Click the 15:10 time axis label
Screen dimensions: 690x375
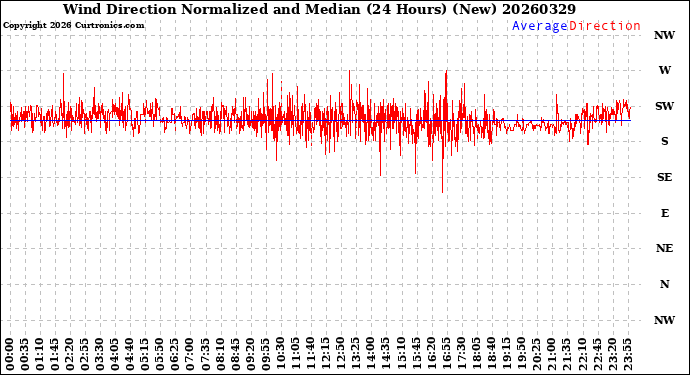(x=400, y=355)
